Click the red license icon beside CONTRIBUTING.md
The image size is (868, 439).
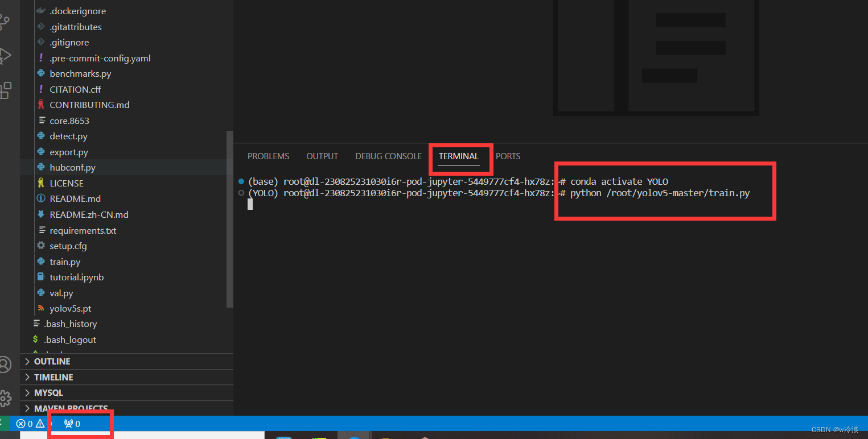(41, 105)
